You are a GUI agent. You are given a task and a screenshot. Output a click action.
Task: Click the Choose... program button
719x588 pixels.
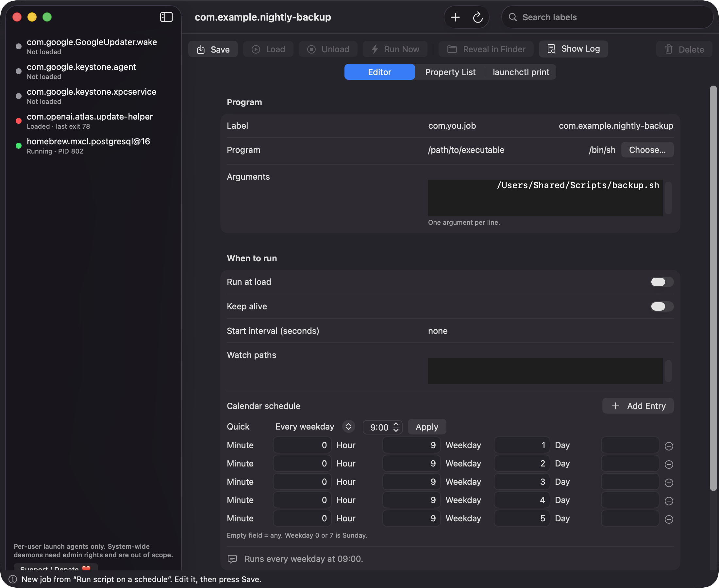[x=647, y=150]
